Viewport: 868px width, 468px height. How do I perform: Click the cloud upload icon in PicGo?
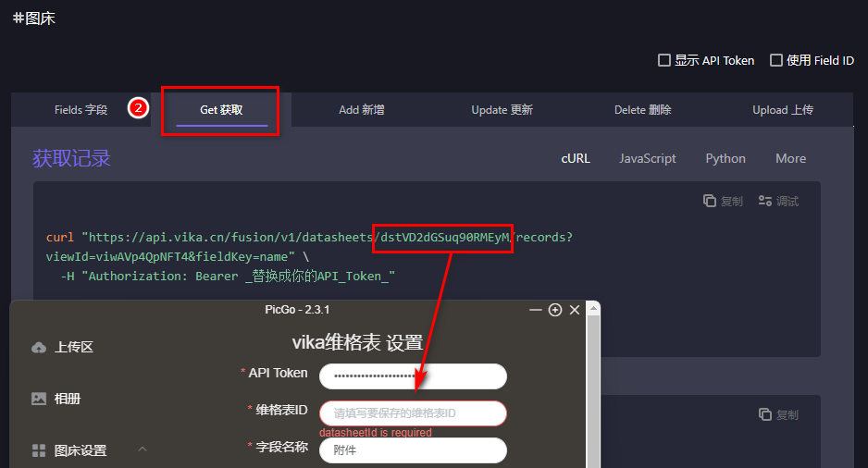tap(39, 348)
